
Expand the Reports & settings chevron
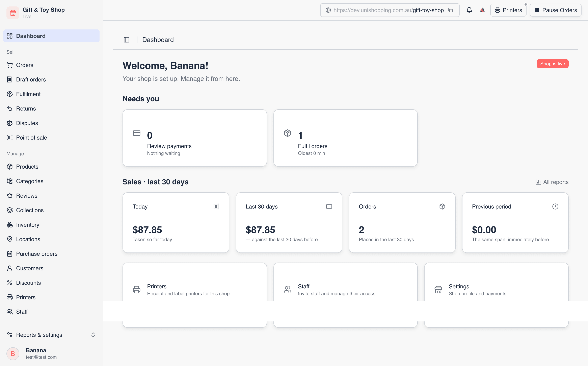coord(93,335)
